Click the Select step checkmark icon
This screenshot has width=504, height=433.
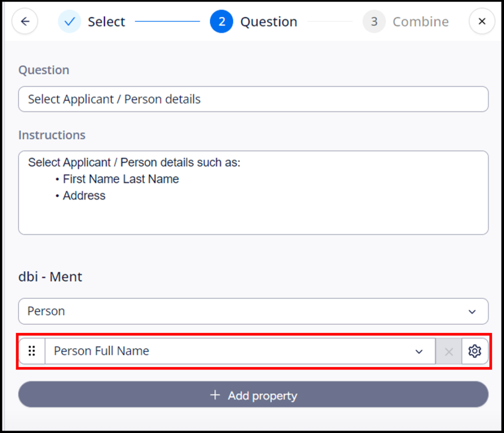coord(69,22)
